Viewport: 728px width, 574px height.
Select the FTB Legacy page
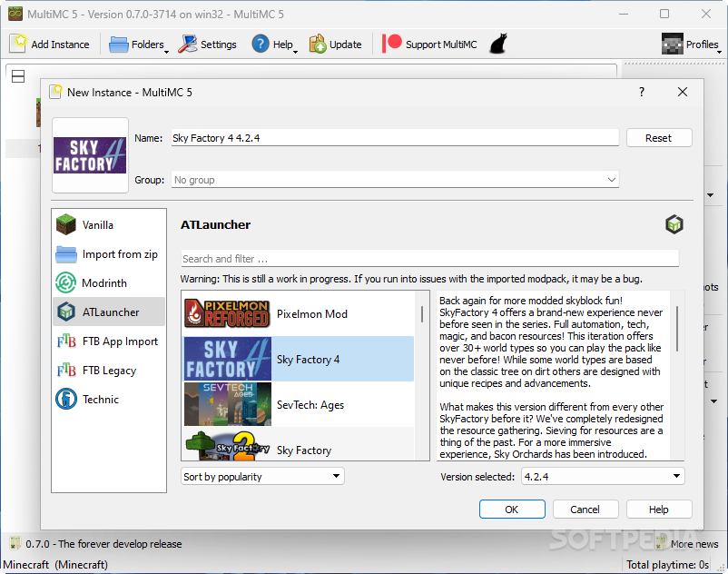(x=109, y=371)
